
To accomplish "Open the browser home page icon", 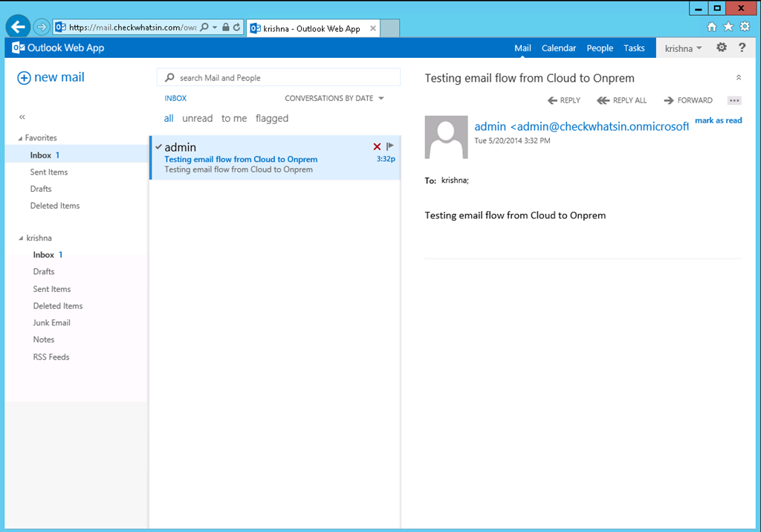I will coord(711,27).
